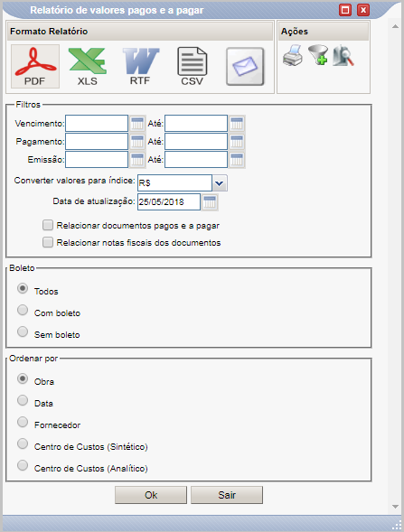Click the printer icon in Ações
The height and width of the screenshot is (532, 404).
coord(293,55)
